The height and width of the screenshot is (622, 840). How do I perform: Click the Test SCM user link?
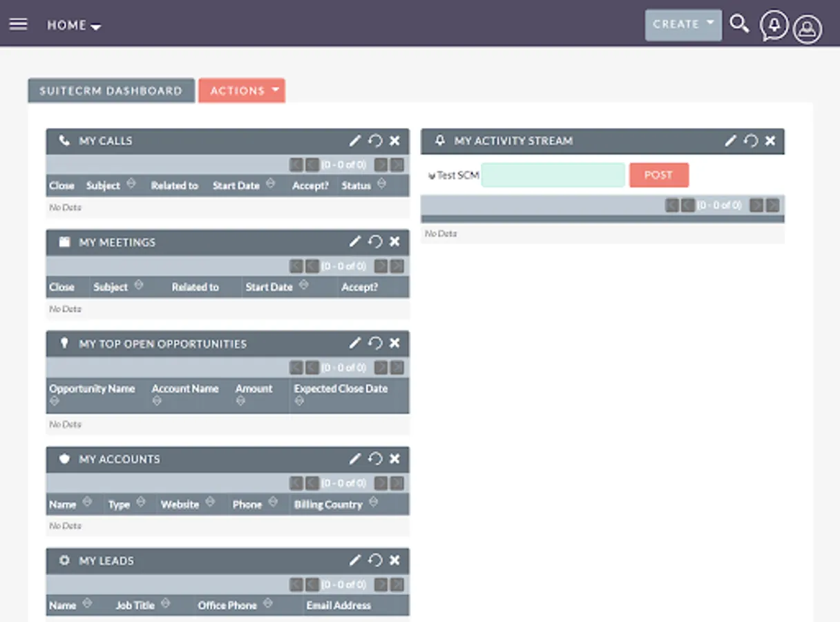457,175
